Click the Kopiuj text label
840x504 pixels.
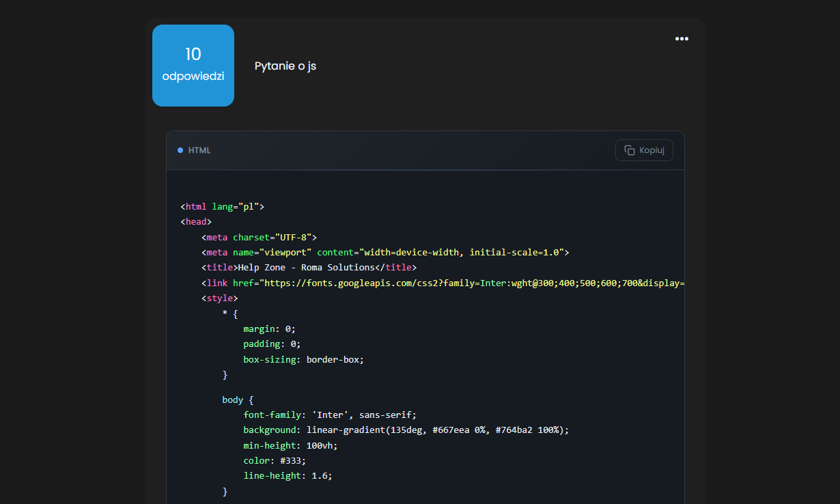(x=652, y=150)
